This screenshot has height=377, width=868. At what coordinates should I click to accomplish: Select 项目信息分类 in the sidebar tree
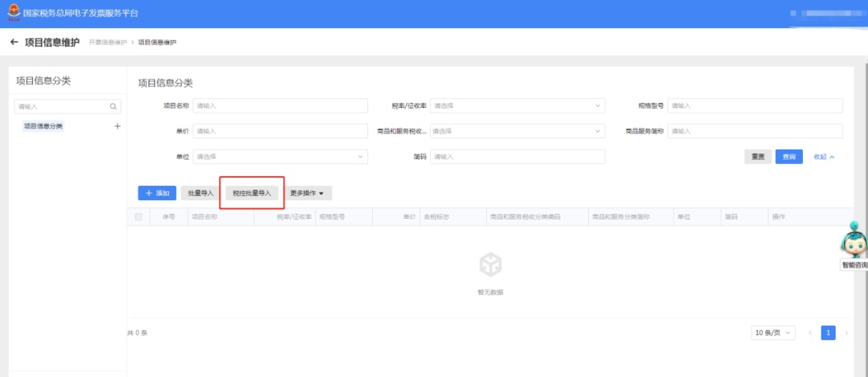coord(43,126)
